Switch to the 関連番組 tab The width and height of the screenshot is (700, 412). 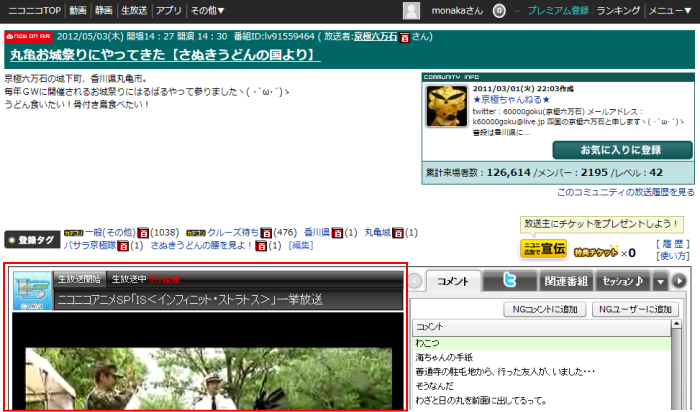coord(567,281)
